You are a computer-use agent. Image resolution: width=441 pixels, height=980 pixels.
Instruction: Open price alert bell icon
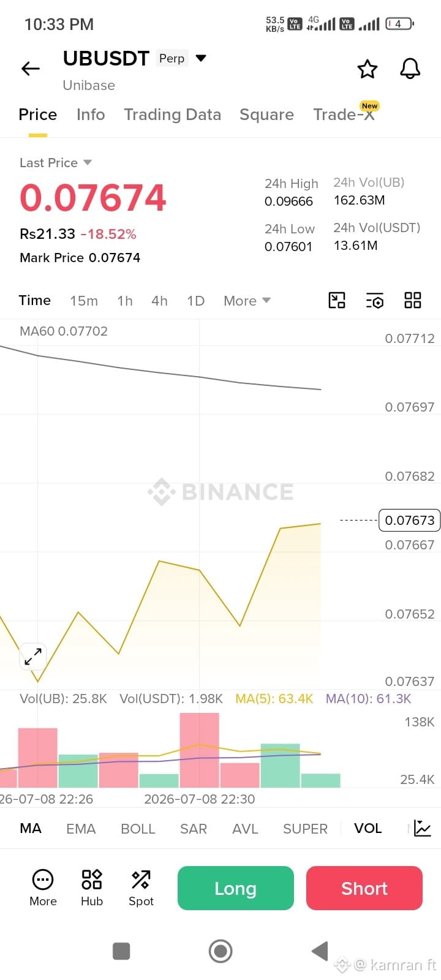(410, 69)
